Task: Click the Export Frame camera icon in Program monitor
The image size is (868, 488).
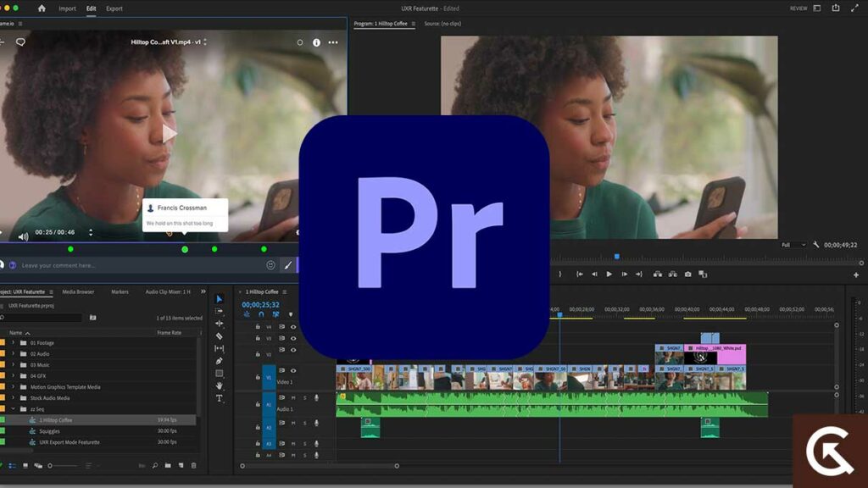Action: (687, 274)
